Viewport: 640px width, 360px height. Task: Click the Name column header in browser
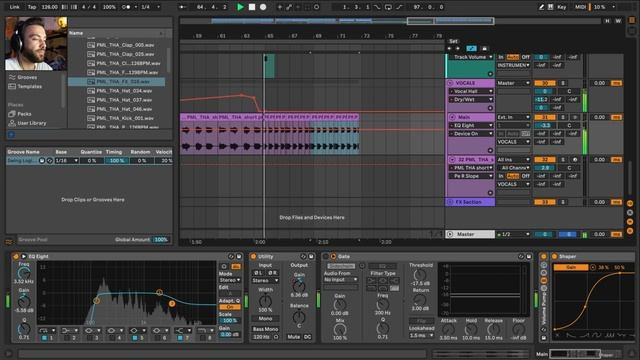tap(76, 33)
